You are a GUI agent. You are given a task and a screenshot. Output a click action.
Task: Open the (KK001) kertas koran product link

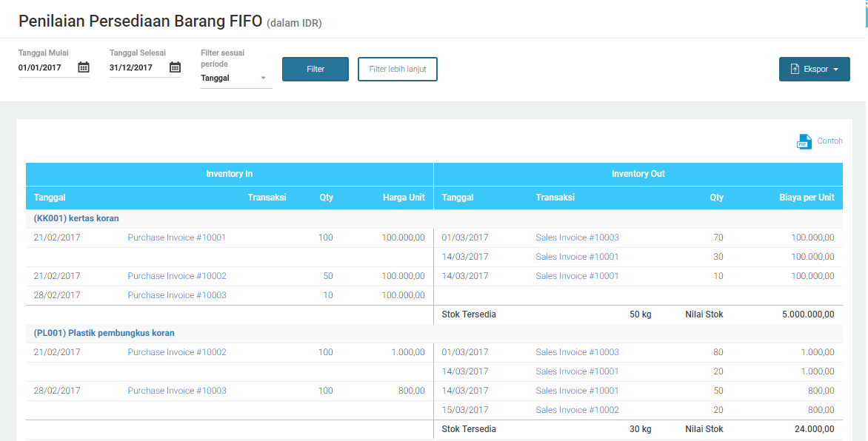[76, 218]
